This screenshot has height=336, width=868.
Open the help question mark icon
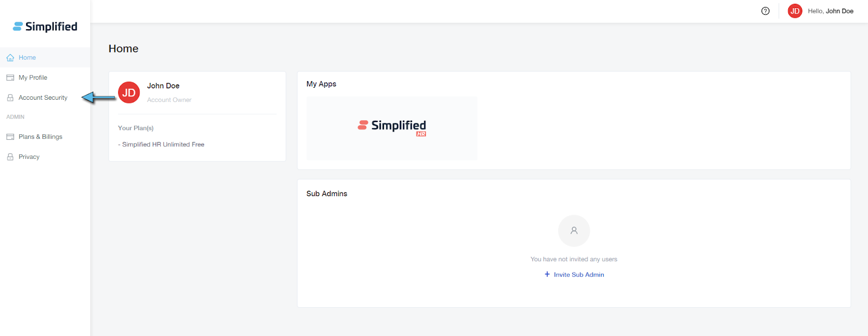765,11
